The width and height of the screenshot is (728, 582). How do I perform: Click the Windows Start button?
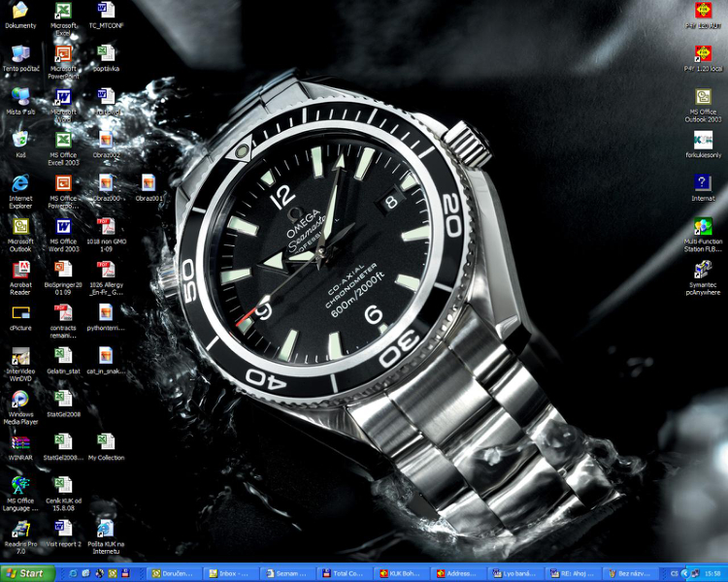click(x=27, y=573)
